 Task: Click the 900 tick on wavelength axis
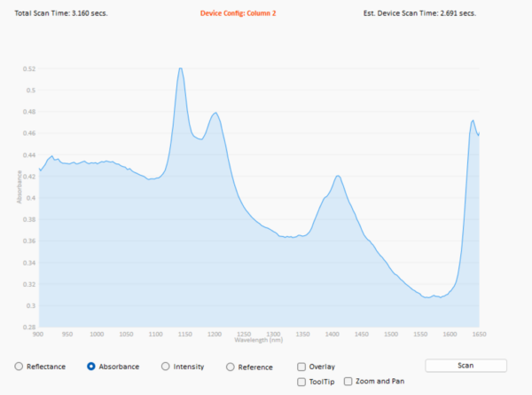pos(38,334)
